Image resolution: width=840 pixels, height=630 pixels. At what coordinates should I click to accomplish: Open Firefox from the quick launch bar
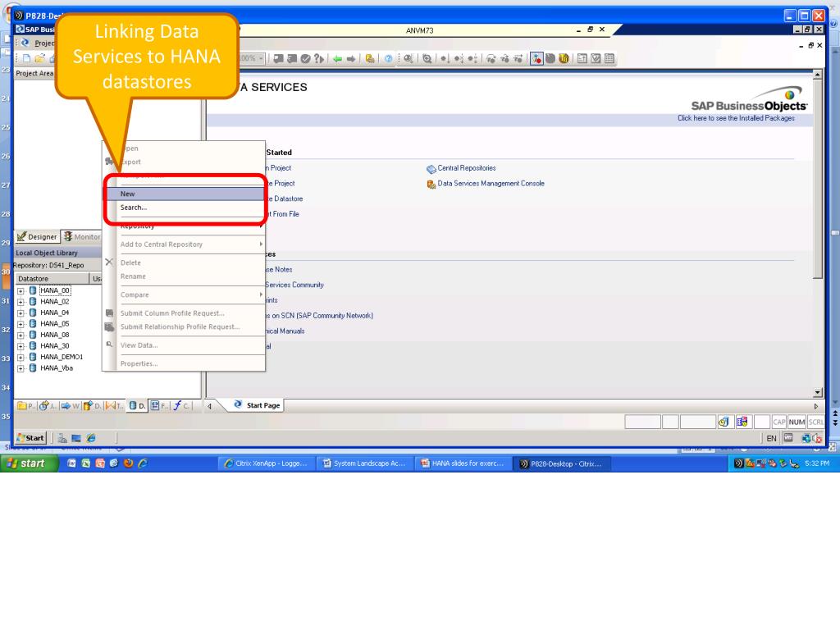[x=128, y=463]
